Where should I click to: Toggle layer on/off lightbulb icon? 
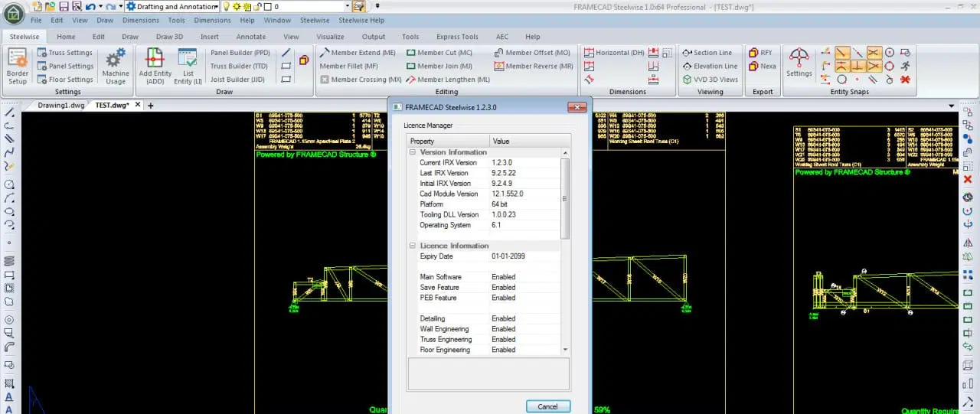(226, 6)
